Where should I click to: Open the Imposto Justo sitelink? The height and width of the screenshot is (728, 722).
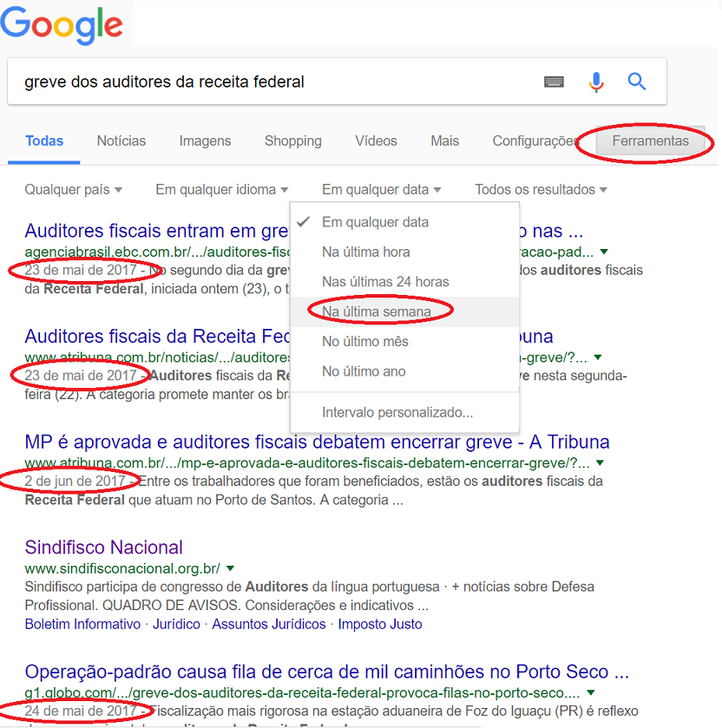(x=380, y=624)
